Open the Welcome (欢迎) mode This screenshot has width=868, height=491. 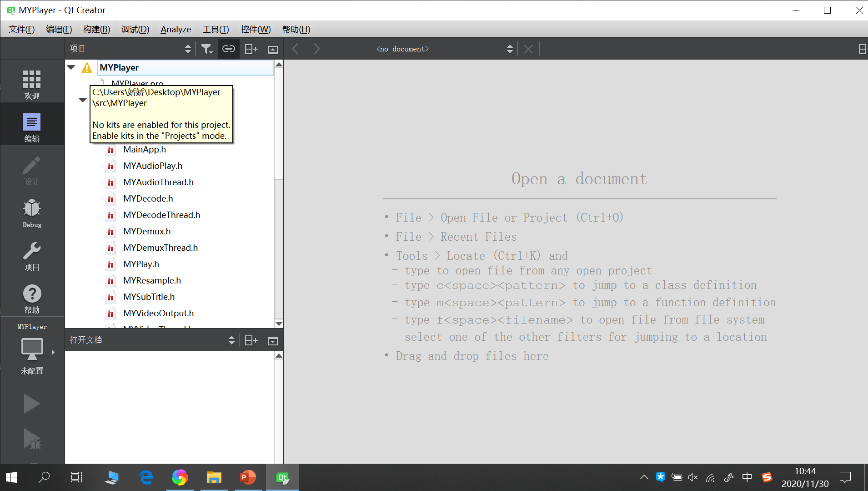32,85
